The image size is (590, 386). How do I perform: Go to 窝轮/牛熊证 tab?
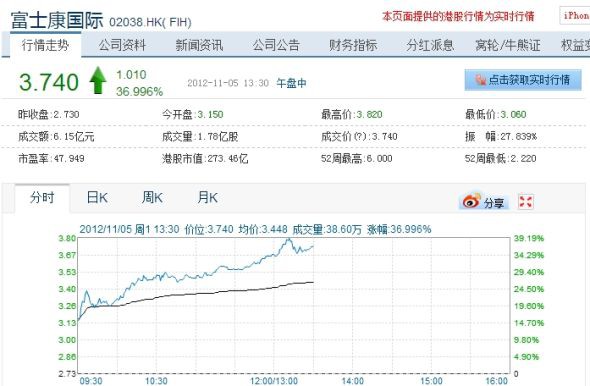(x=508, y=46)
